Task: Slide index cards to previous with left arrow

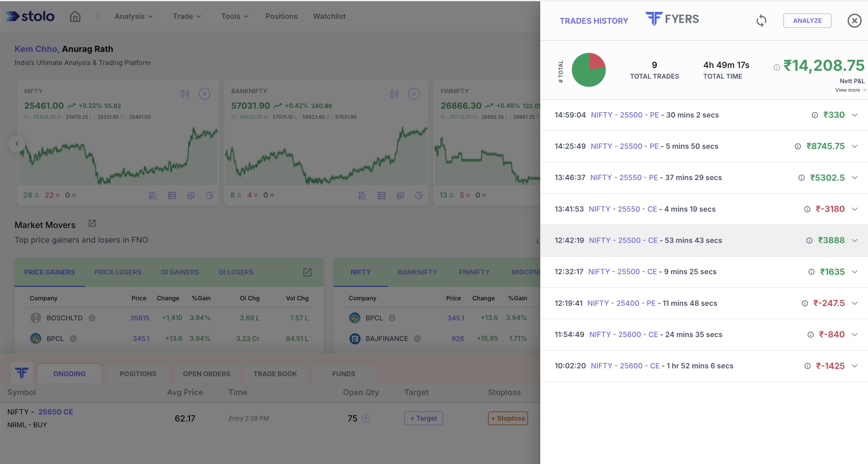Action: (17, 144)
